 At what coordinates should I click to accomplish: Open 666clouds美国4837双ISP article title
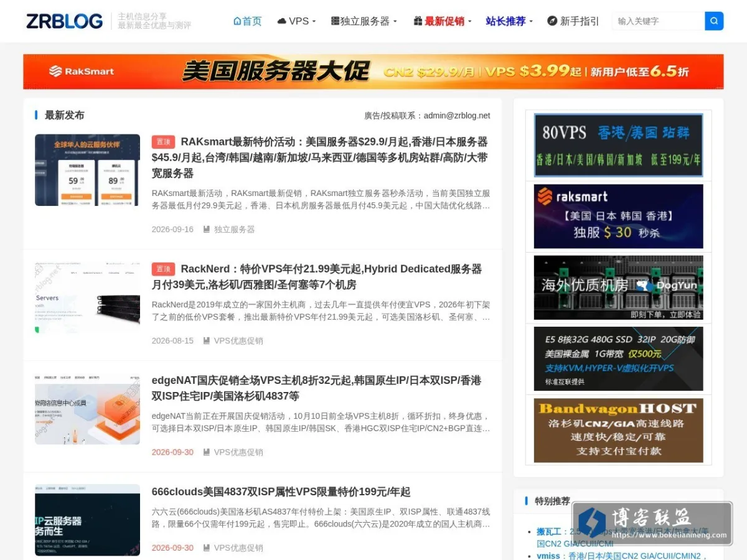pyautogui.click(x=281, y=492)
